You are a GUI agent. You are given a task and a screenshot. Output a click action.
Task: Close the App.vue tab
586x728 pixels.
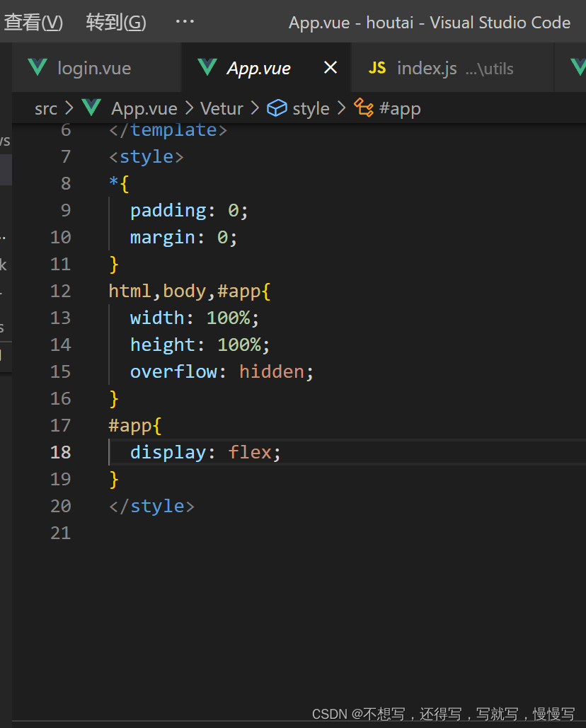tap(330, 68)
